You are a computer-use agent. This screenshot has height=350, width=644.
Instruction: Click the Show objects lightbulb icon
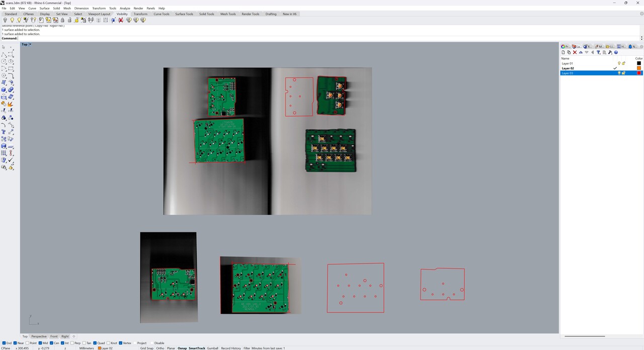12,20
